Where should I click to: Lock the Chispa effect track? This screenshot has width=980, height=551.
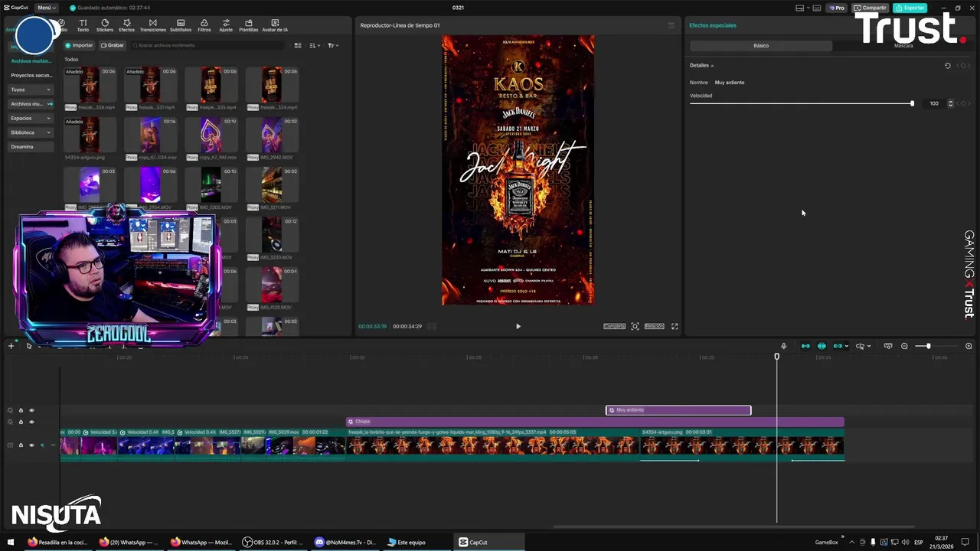click(21, 422)
